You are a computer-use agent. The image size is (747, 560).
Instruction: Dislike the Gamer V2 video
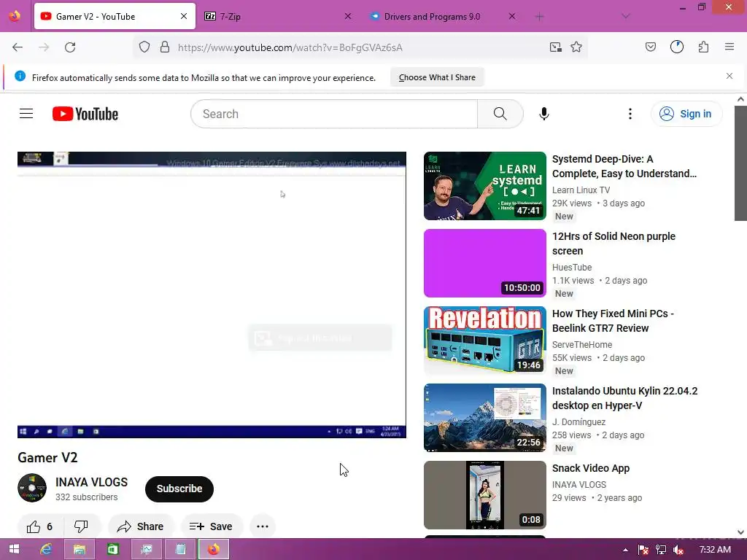(x=82, y=526)
